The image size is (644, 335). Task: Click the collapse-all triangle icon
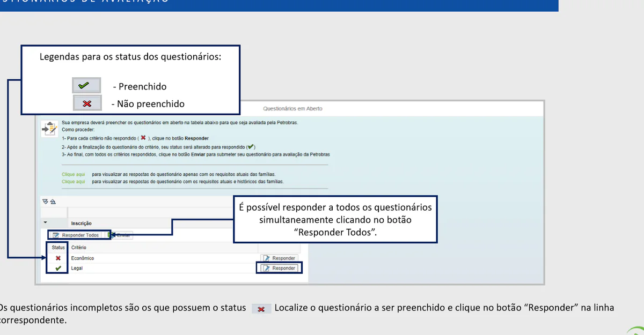point(52,202)
